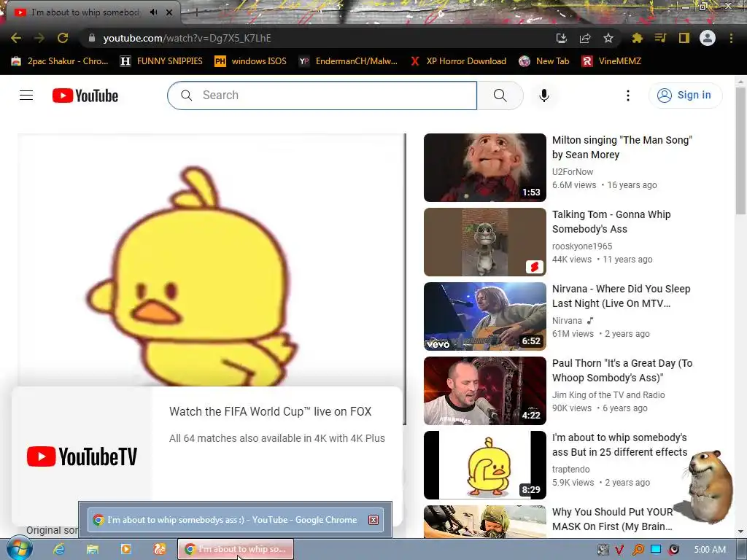Viewport: 747px width, 560px height.
Task: Open Nirvana Where Did You Sleep thumbnail
Action: (485, 316)
